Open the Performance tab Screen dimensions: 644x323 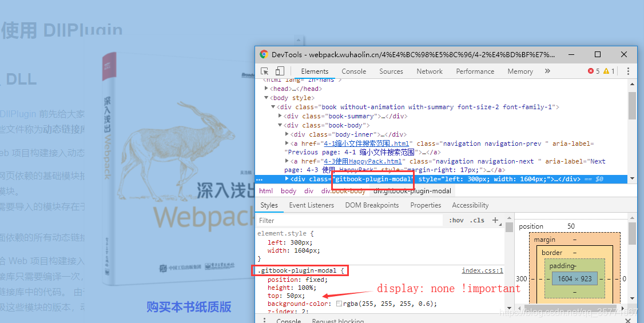(x=475, y=71)
